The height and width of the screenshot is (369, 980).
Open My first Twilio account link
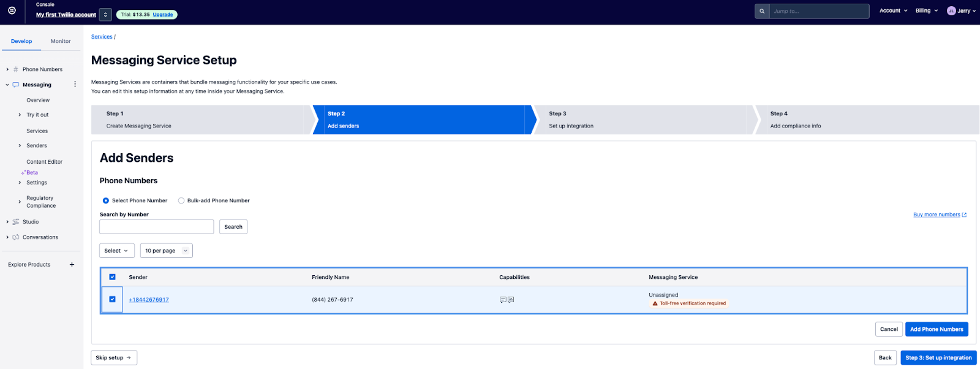[x=66, y=15]
